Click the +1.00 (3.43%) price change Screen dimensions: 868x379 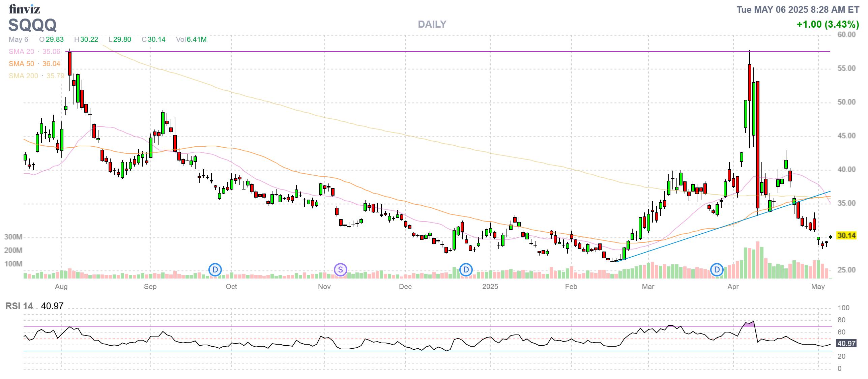(828, 24)
